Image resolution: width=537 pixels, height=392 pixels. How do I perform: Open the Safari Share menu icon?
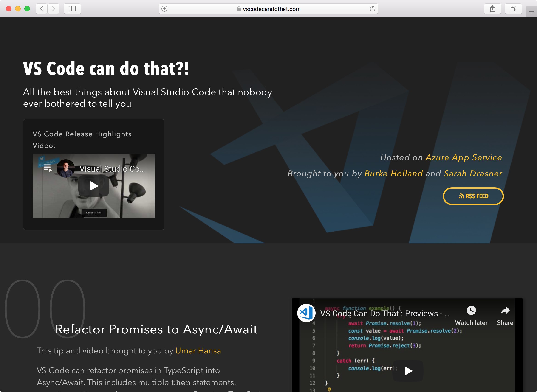(x=493, y=9)
